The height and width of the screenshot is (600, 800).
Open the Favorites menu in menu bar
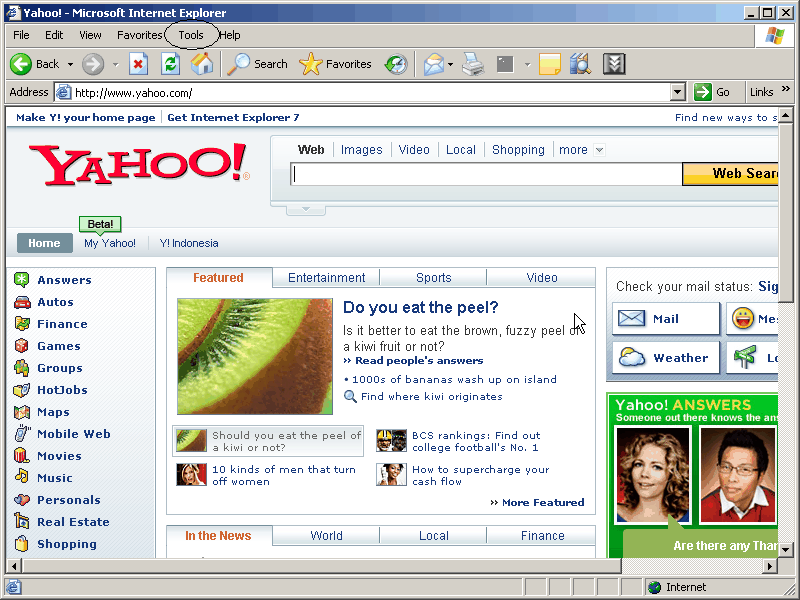[139, 35]
